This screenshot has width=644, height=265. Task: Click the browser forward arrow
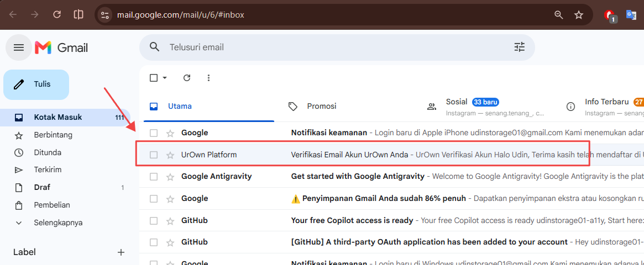[35, 15]
